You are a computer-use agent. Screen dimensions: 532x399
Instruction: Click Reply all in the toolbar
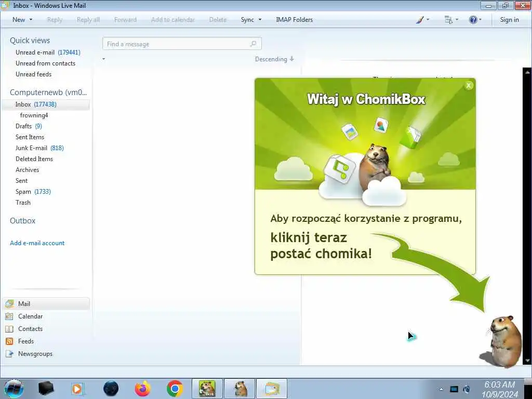pyautogui.click(x=88, y=20)
